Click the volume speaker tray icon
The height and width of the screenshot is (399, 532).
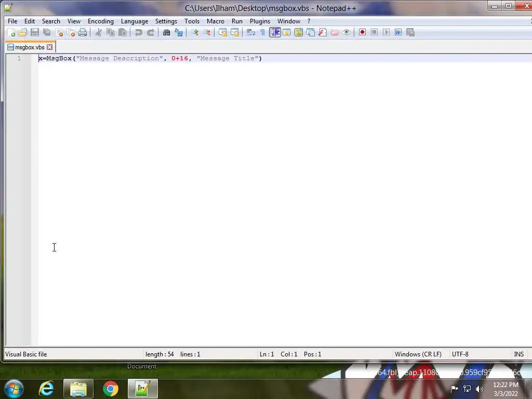[x=480, y=389]
